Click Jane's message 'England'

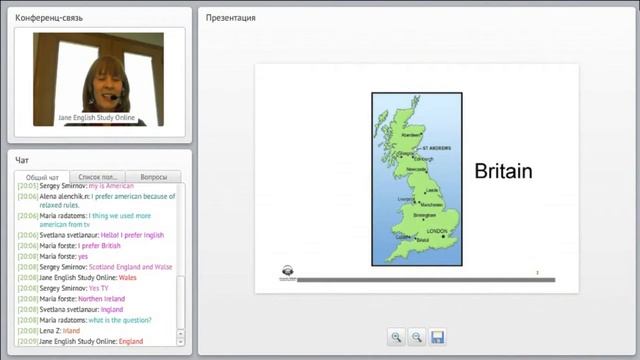(131, 341)
